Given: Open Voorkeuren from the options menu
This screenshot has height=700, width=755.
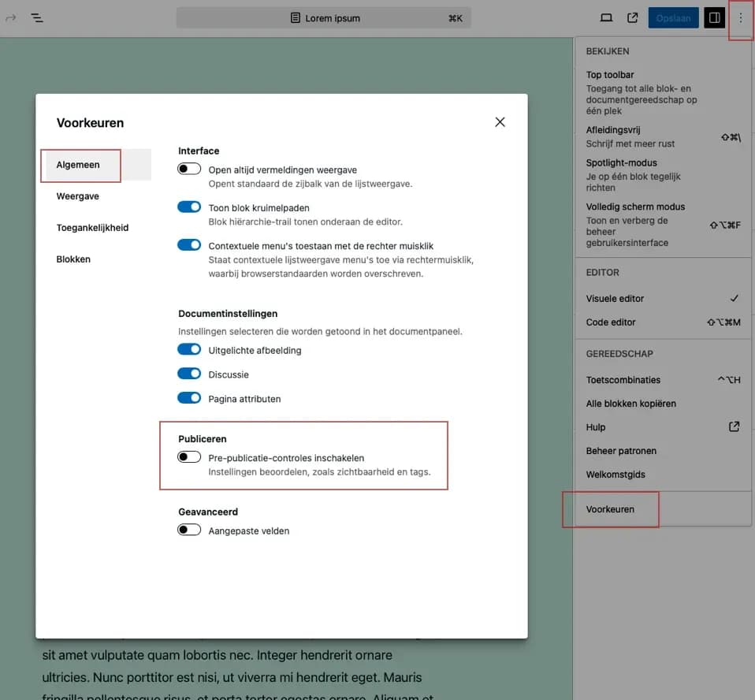Looking at the screenshot, I should pos(663,509).
